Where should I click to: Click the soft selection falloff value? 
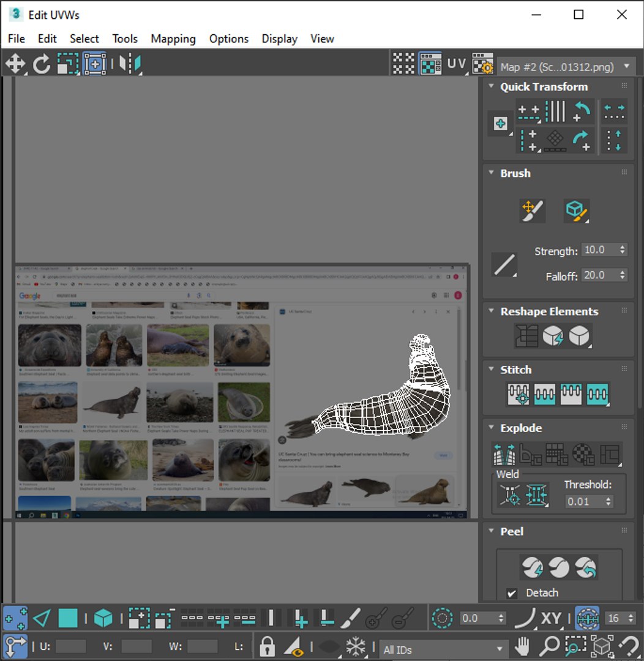(x=478, y=618)
